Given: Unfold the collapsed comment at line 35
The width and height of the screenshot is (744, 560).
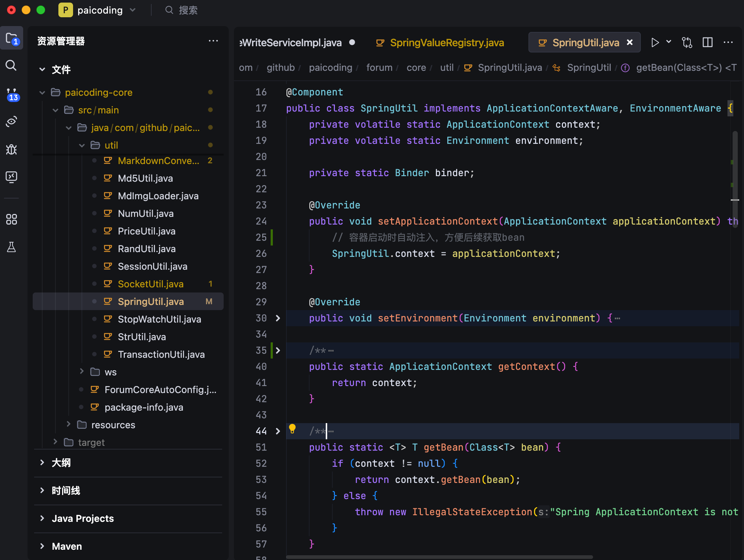Looking at the screenshot, I should coord(278,350).
